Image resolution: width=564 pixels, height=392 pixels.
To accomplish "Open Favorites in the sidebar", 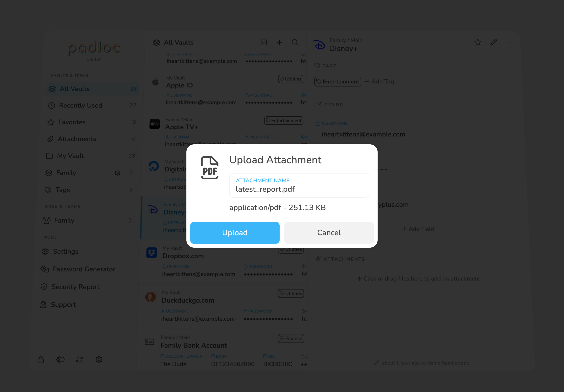I will coord(91,122).
